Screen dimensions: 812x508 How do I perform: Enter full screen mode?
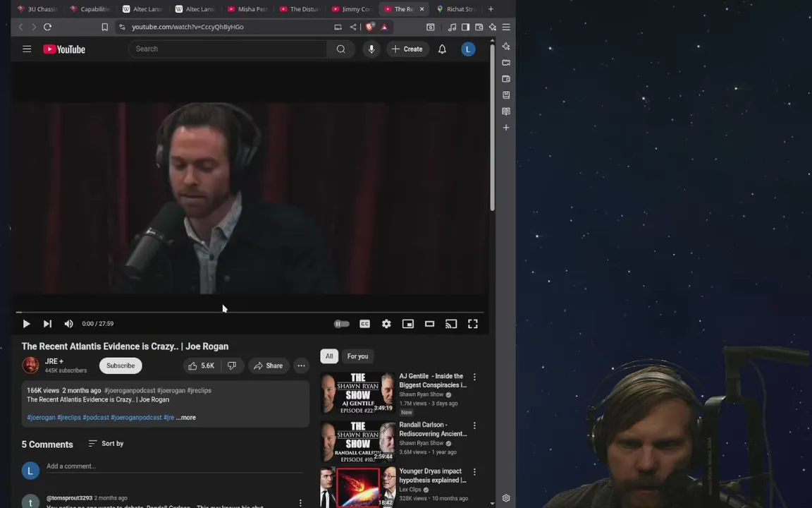point(473,323)
